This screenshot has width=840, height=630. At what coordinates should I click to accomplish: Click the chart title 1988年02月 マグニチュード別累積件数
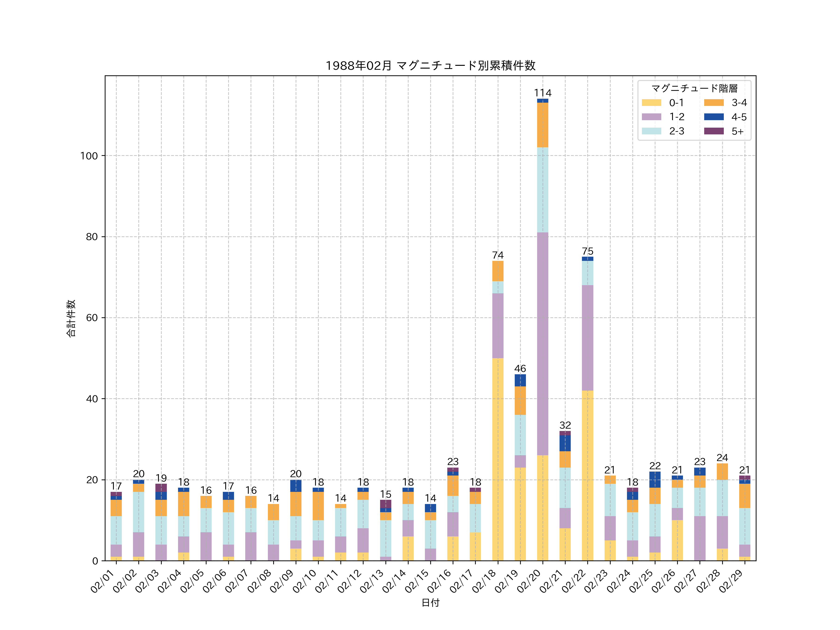[x=430, y=66]
